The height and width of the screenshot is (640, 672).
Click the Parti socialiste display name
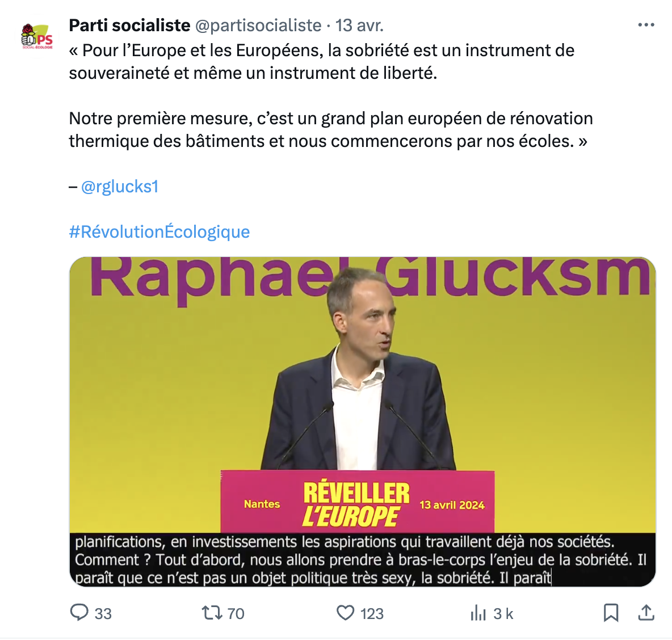pos(129,26)
